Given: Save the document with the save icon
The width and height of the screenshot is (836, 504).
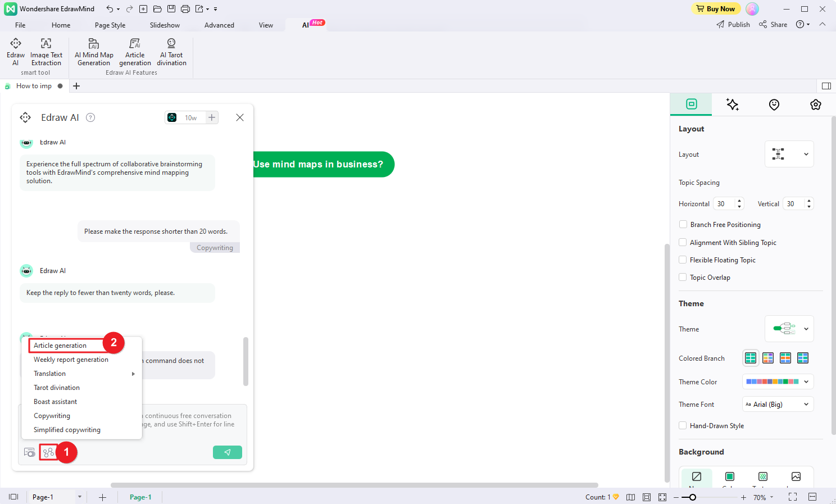Looking at the screenshot, I should [x=171, y=9].
